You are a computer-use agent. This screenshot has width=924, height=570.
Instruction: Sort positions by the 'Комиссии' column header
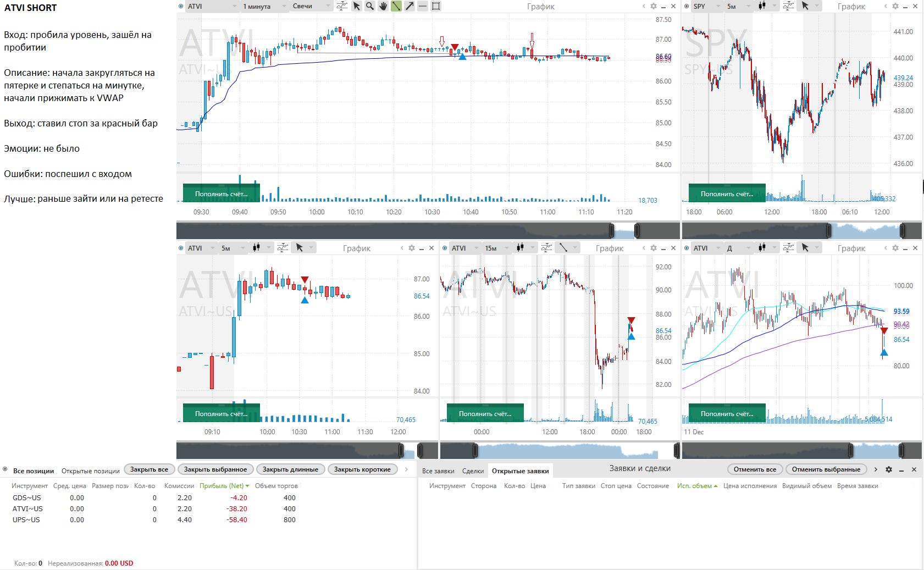point(179,486)
